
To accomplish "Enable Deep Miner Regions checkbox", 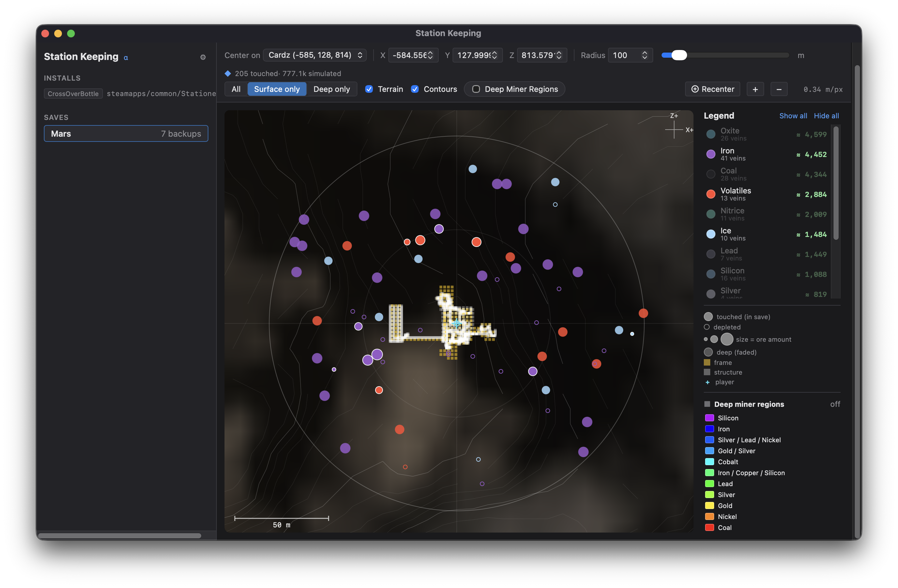I will tap(476, 89).
